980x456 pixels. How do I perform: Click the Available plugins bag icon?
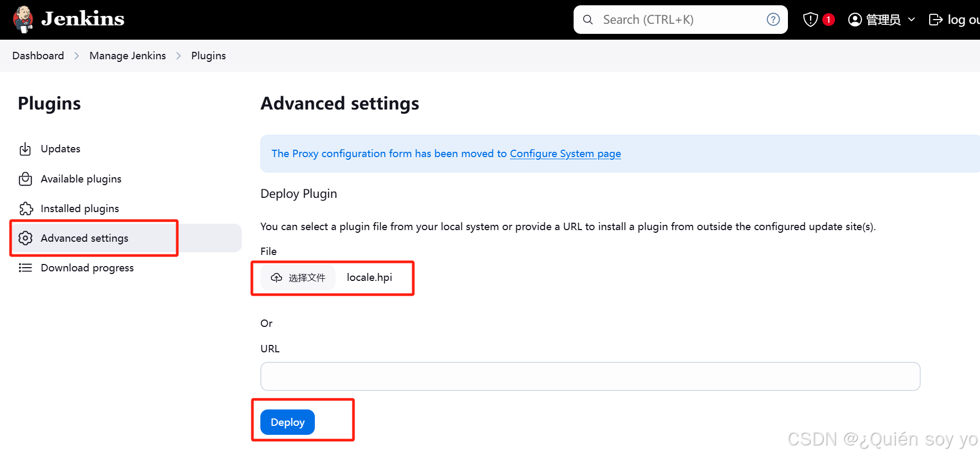pos(25,179)
